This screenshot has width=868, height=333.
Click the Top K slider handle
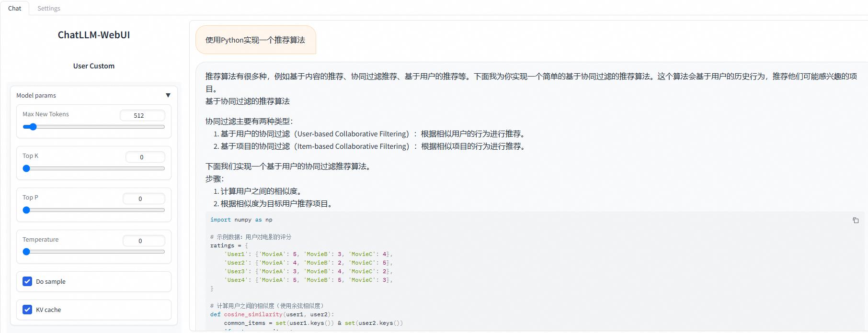[26, 168]
